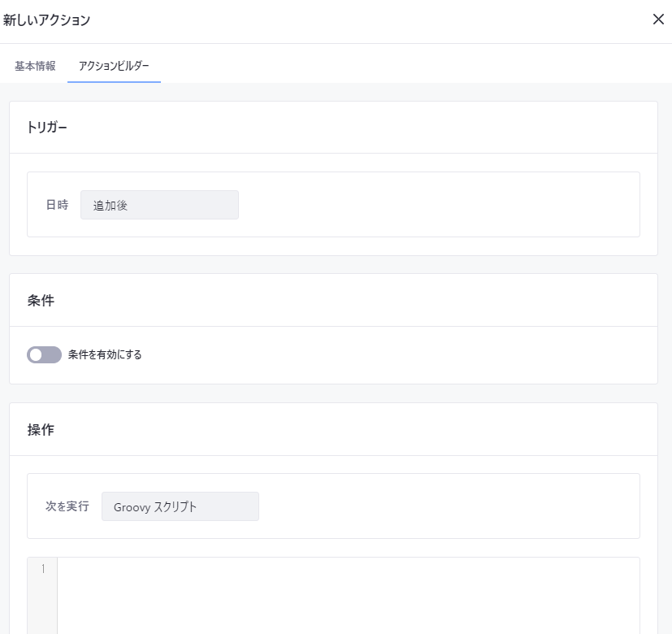672x634 pixels.
Task: Click line number 1 in editor gutter
Action: [42, 568]
